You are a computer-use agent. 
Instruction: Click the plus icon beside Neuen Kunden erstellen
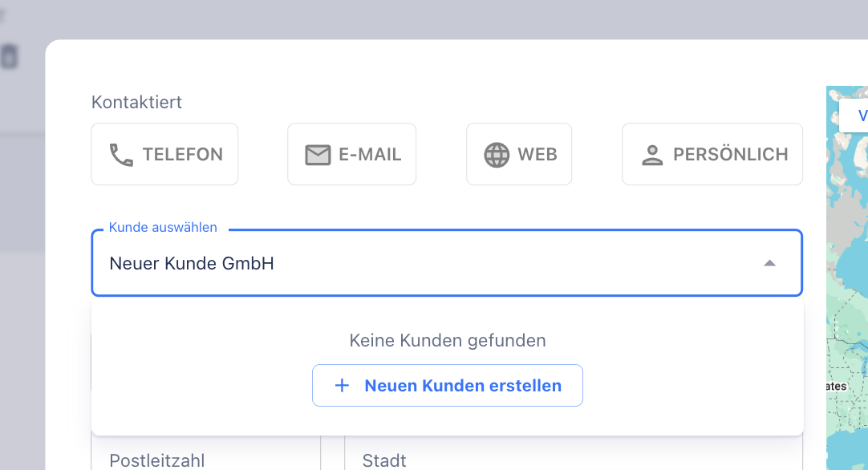[343, 385]
